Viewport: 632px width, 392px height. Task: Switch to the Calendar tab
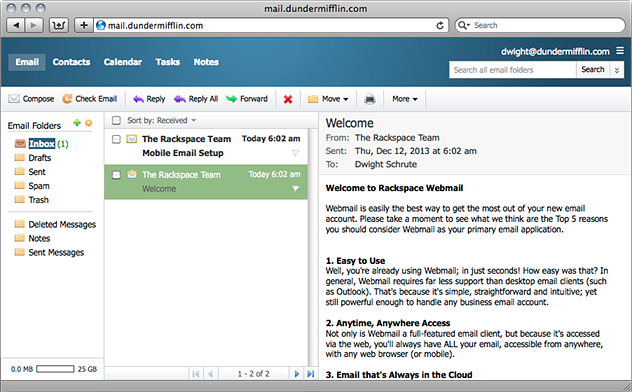[x=123, y=62]
